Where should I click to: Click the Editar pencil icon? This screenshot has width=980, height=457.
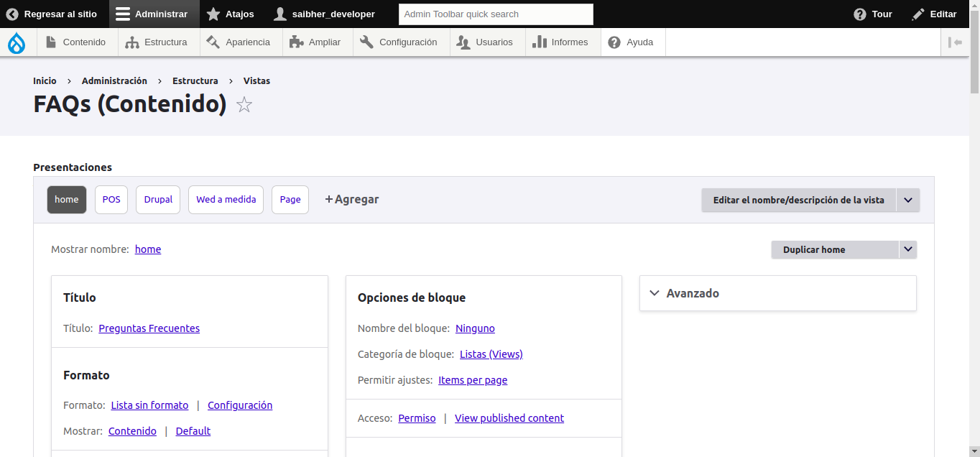pyautogui.click(x=918, y=14)
